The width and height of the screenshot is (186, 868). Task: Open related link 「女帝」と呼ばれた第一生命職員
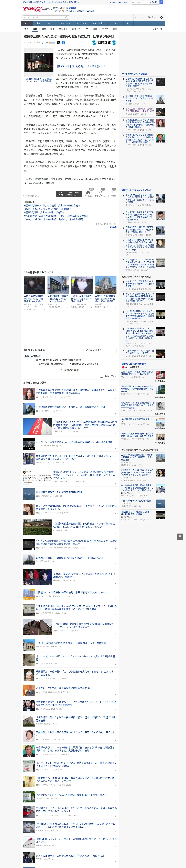point(53,219)
